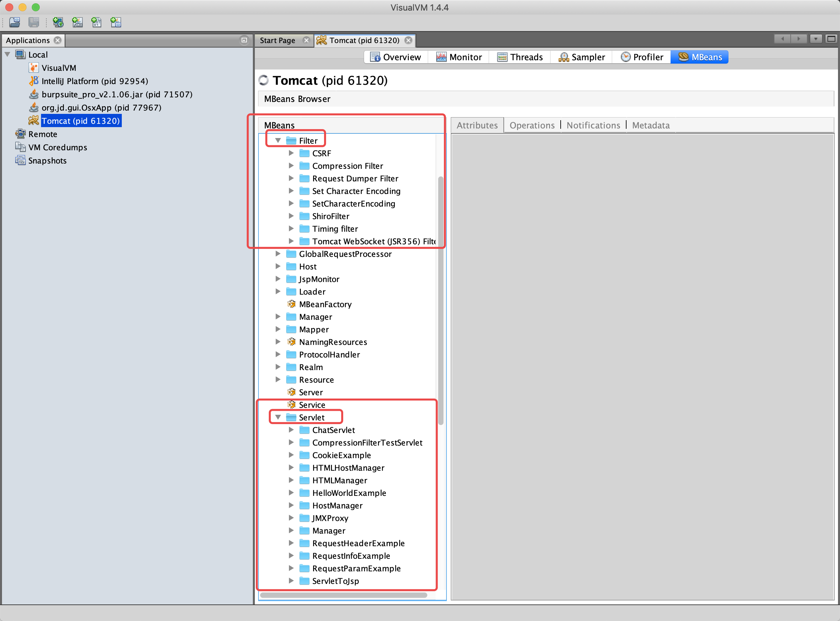This screenshot has width=840, height=621.
Task: Click the Add VM Coredump toolbar icon
Action: (x=97, y=23)
